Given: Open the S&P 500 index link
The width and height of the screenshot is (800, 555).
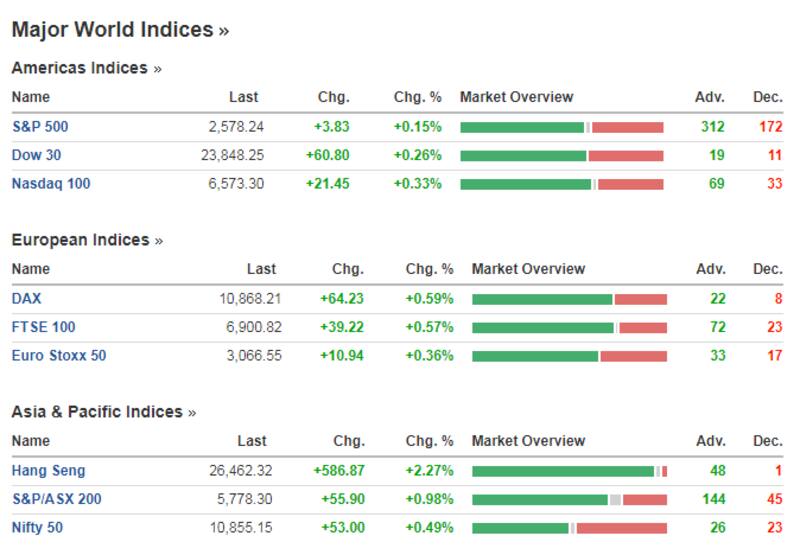Looking at the screenshot, I should point(40,127).
